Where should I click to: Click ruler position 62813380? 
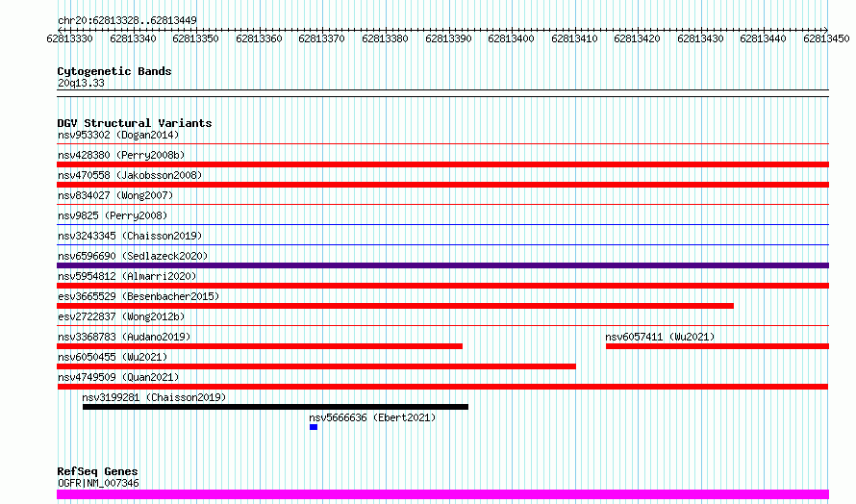point(385,38)
